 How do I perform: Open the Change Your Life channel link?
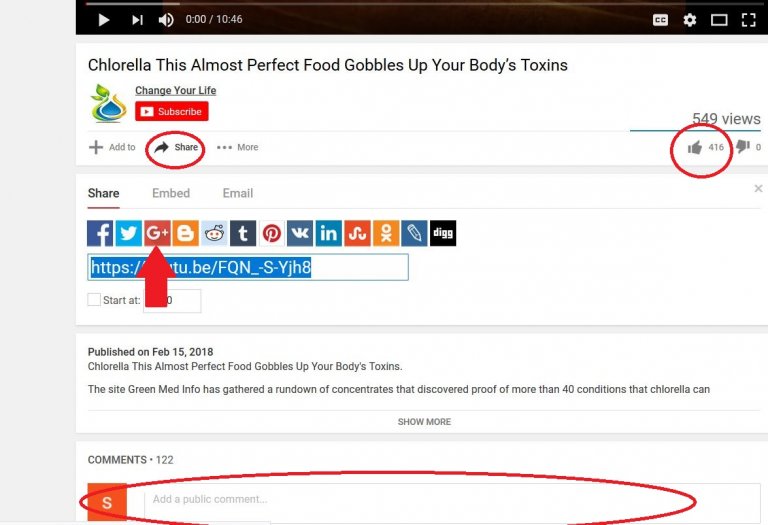tap(175, 90)
